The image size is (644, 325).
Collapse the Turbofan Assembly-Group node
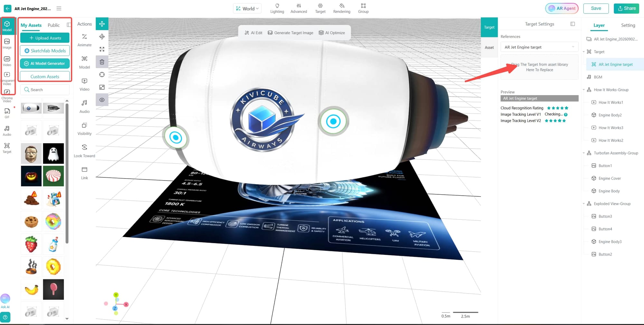[x=584, y=153]
